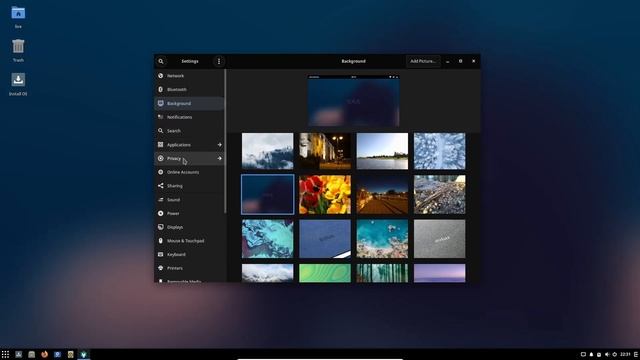Click the Add Picture button
Viewport: 640px width, 360px height.
423,61
